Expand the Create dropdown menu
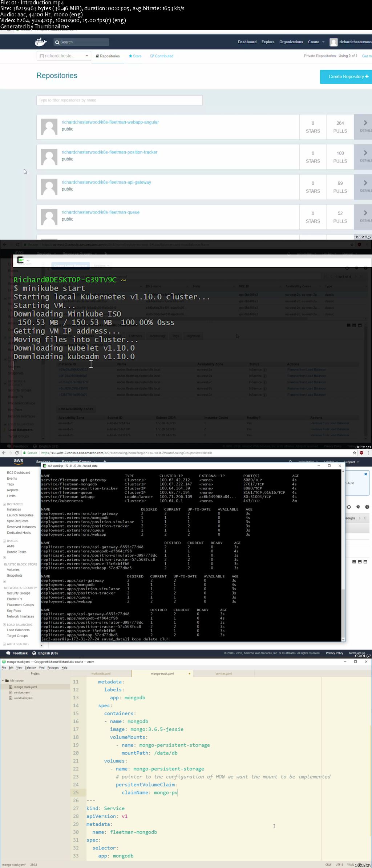Screen dimensions: 372x868 [316, 42]
